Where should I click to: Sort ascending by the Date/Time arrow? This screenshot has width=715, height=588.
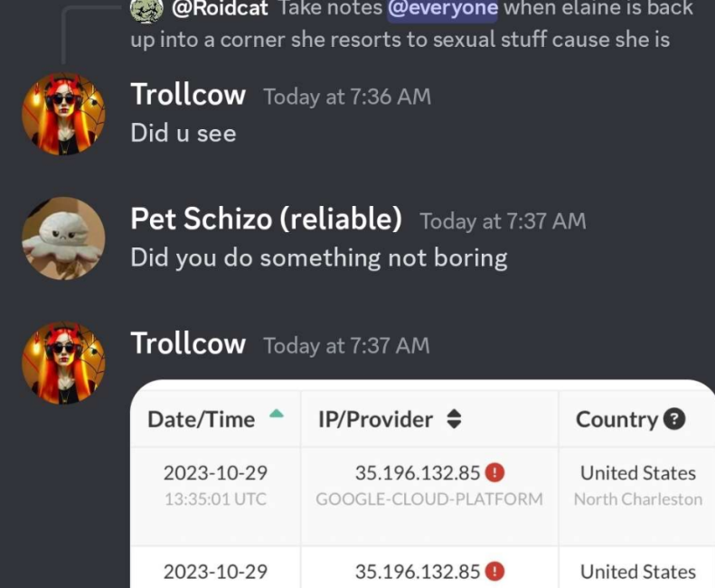(x=277, y=415)
